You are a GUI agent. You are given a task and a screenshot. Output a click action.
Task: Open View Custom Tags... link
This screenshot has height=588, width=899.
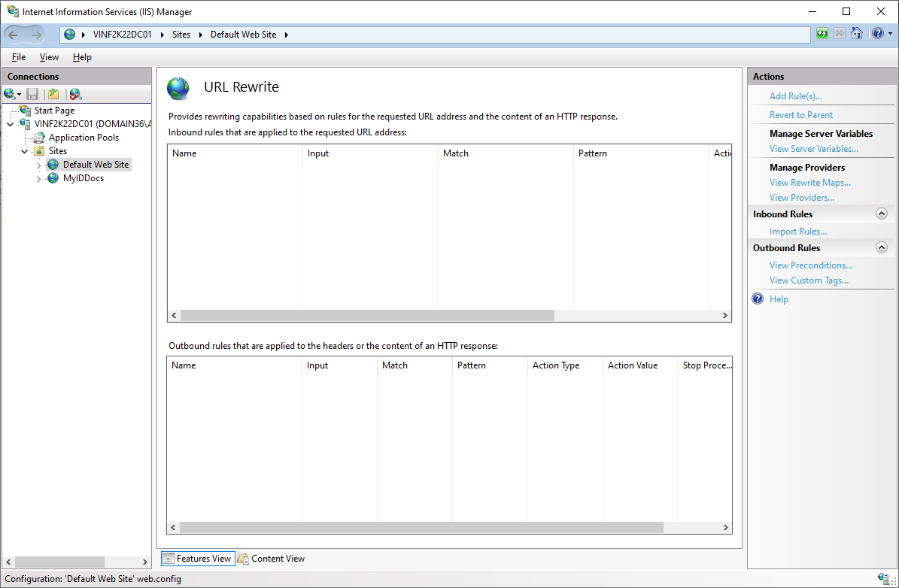(x=809, y=280)
